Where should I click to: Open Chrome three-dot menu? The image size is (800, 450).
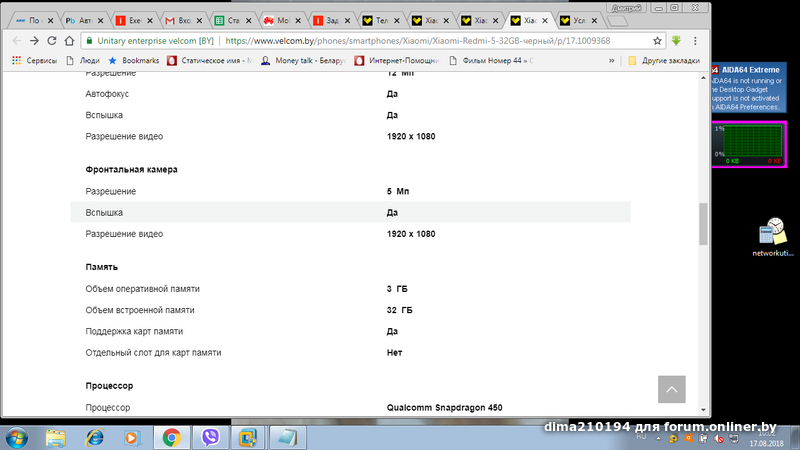tap(695, 41)
